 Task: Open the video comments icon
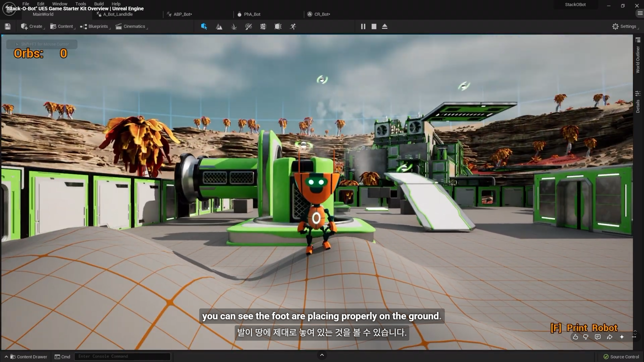598,337
